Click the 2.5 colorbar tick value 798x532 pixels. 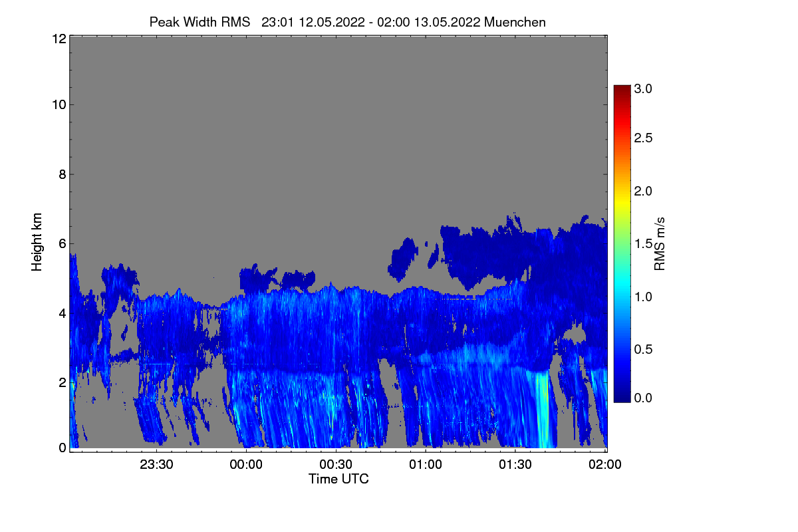click(x=642, y=138)
